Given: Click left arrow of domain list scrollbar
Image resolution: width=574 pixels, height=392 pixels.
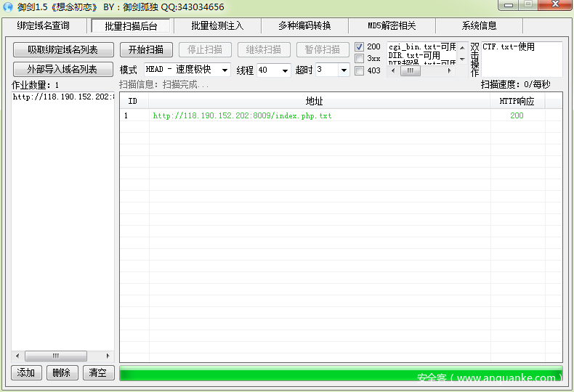Looking at the screenshot, I should click(x=17, y=356).
